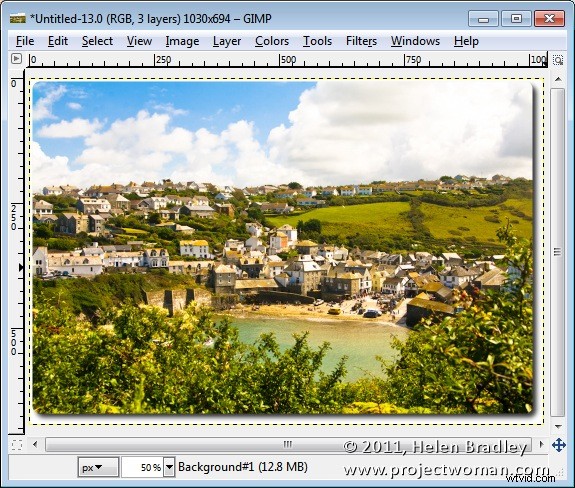Open the Windows menu

click(415, 41)
